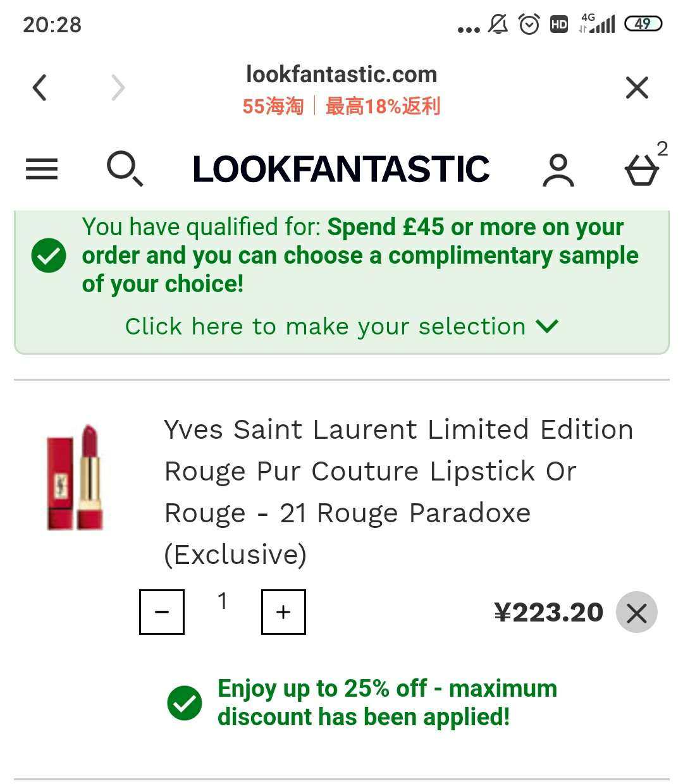The width and height of the screenshot is (683, 784).
Task: Tap the browser forward arrow
Action: (x=118, y=87)
